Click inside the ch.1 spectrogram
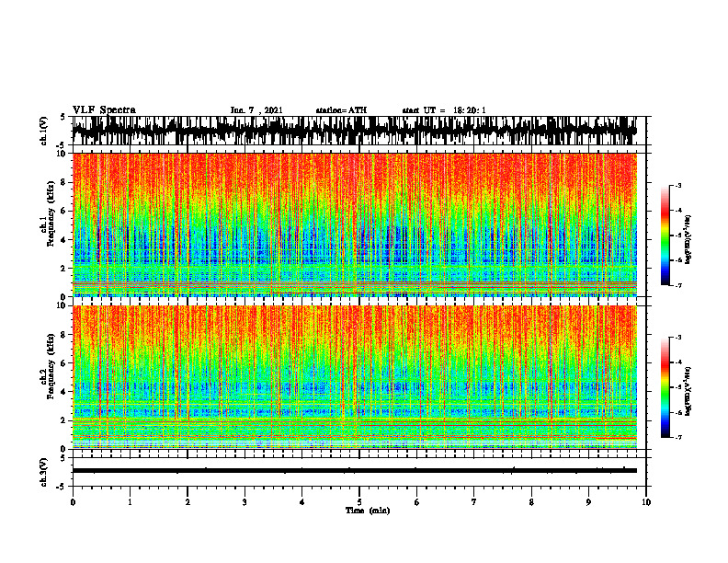The height and width of the screenshot is (563, 728). tap(354, 224)
